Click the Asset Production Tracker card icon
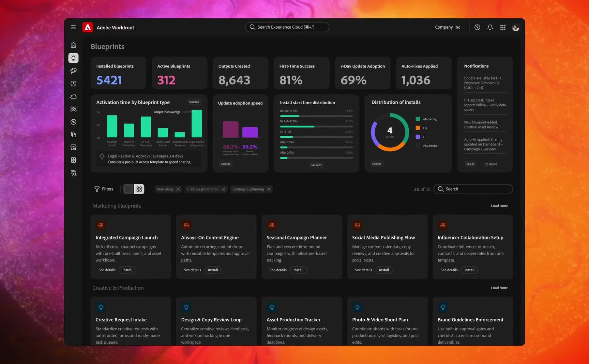The image size is (589, 364). click(x=272, y=307)
